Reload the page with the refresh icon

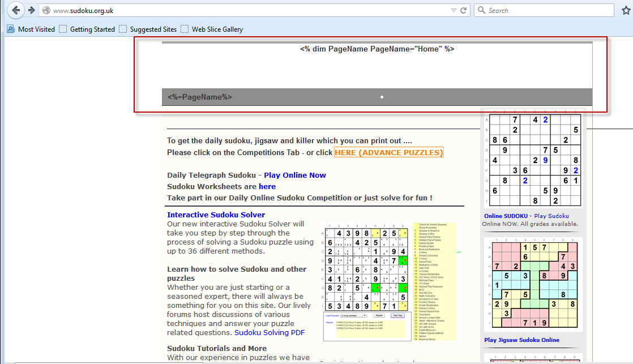pos(464,11)
